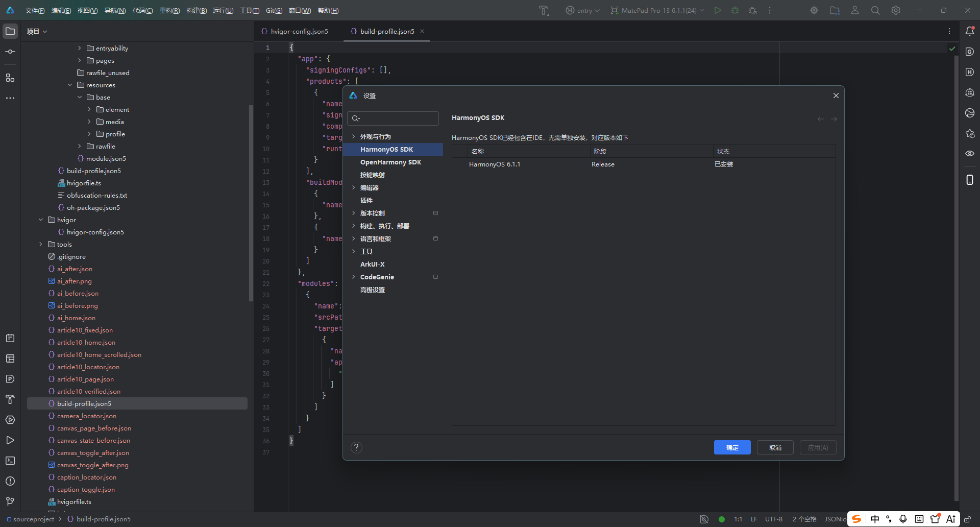980x527 pixels.
Task: Select ai_after.png in project tree
Action: 75,281
